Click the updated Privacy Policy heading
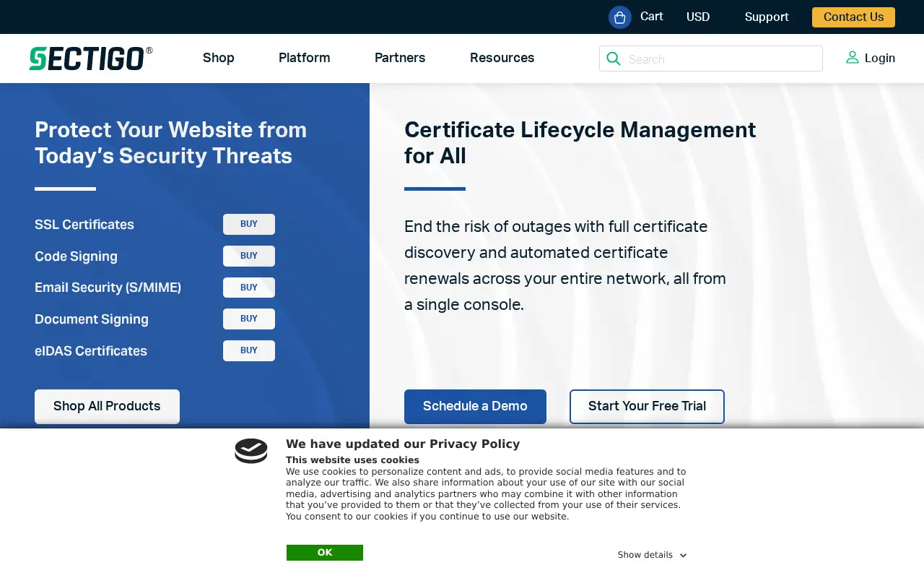 (403, 444)
